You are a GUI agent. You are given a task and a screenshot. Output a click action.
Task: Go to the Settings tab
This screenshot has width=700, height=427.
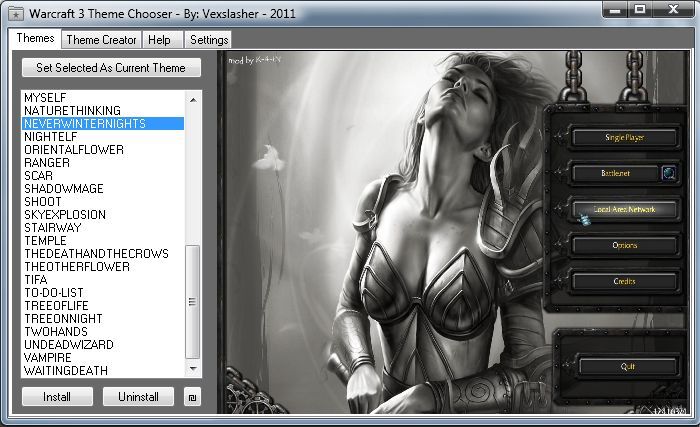pyautogui.click(x=209, y=40)
